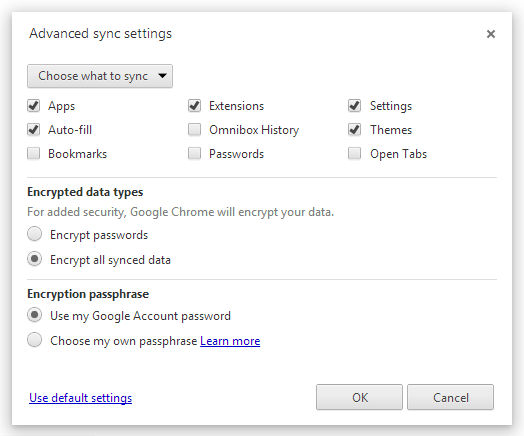524x436 pixels.
Task: Check the Passwords sync checkbox
Action: point(194,154)
